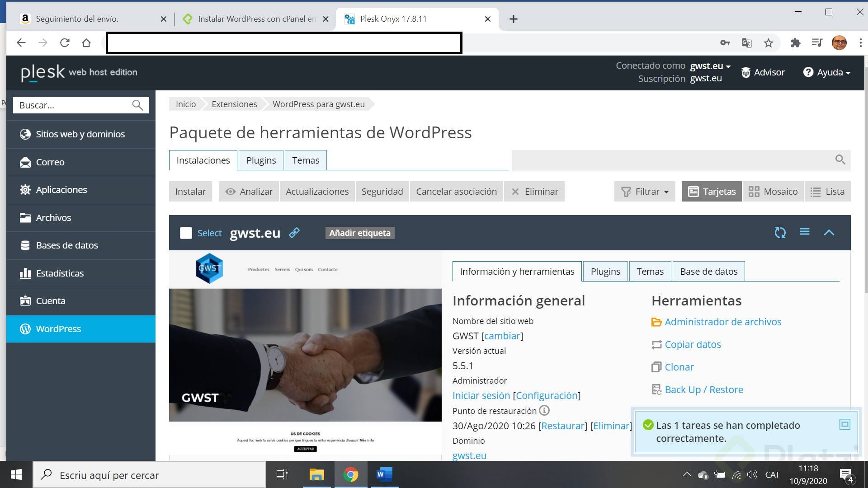Switch to Tarjetas view
Image resolution: width=868 pixels, height=488 pixels.
[x=712, y=192]
